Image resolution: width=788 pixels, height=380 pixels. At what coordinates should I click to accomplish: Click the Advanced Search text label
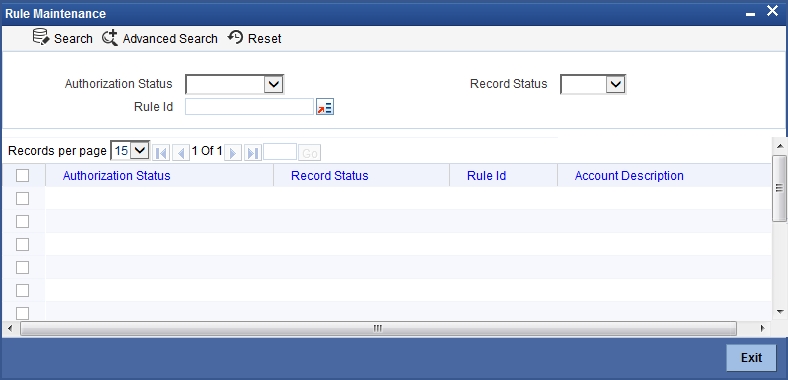click(170, 39)
